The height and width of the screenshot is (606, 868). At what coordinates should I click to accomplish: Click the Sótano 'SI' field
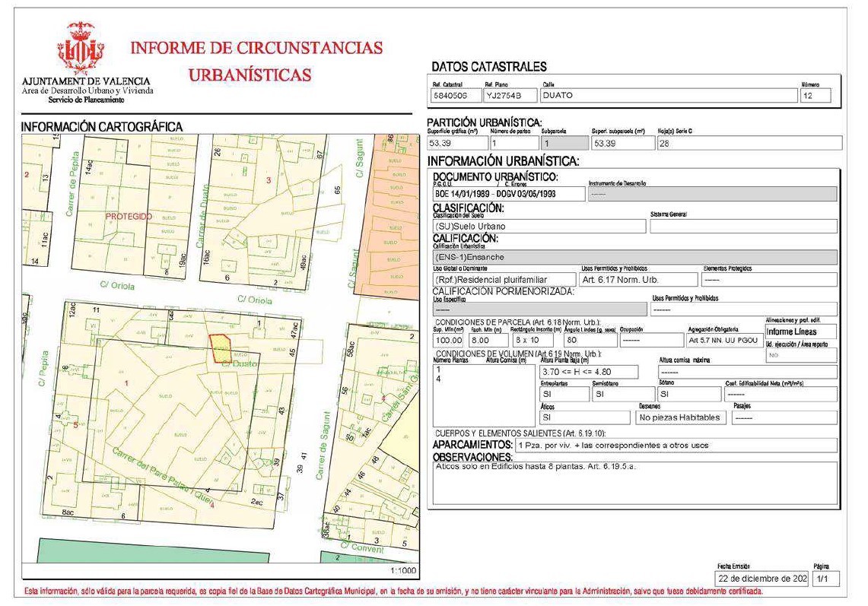coord(690,394)
